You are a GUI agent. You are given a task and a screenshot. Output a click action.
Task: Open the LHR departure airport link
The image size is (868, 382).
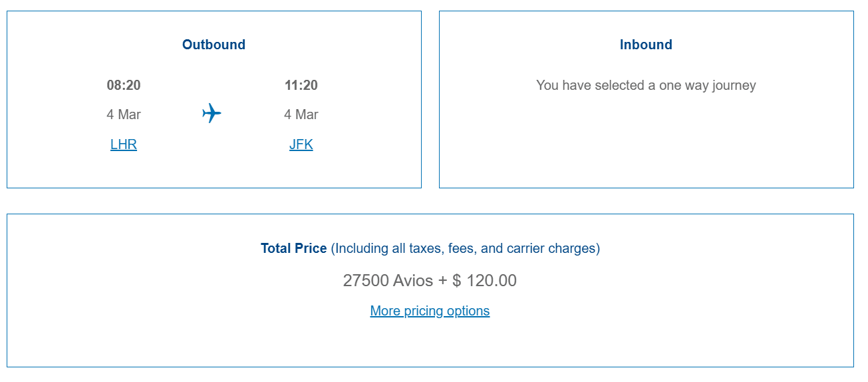(x=124, y=144)
